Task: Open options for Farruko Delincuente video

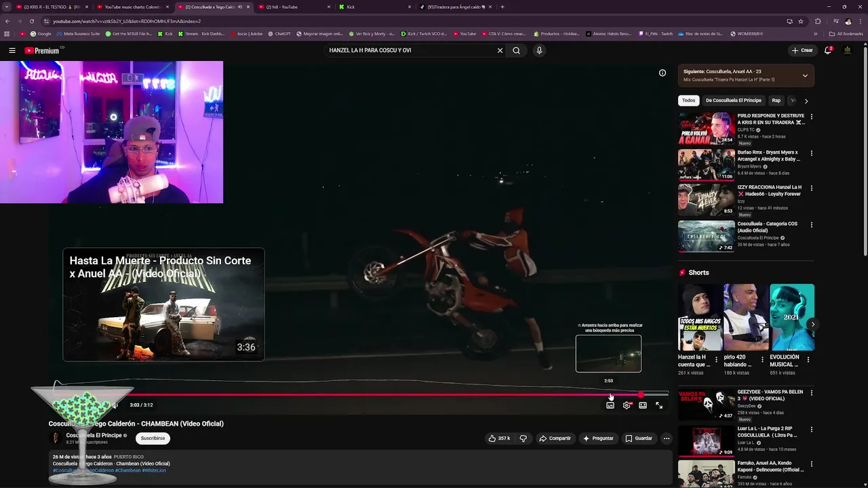Action: [x=811, y=464]
